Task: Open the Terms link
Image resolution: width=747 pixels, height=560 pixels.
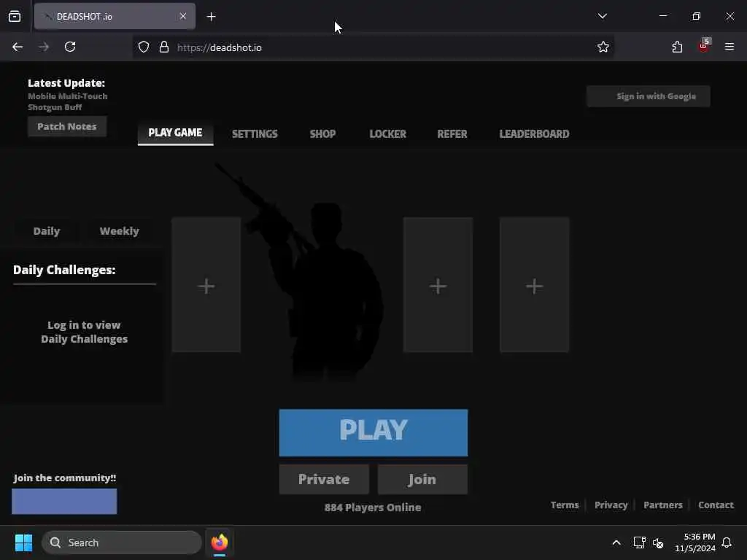Action: 565,505
